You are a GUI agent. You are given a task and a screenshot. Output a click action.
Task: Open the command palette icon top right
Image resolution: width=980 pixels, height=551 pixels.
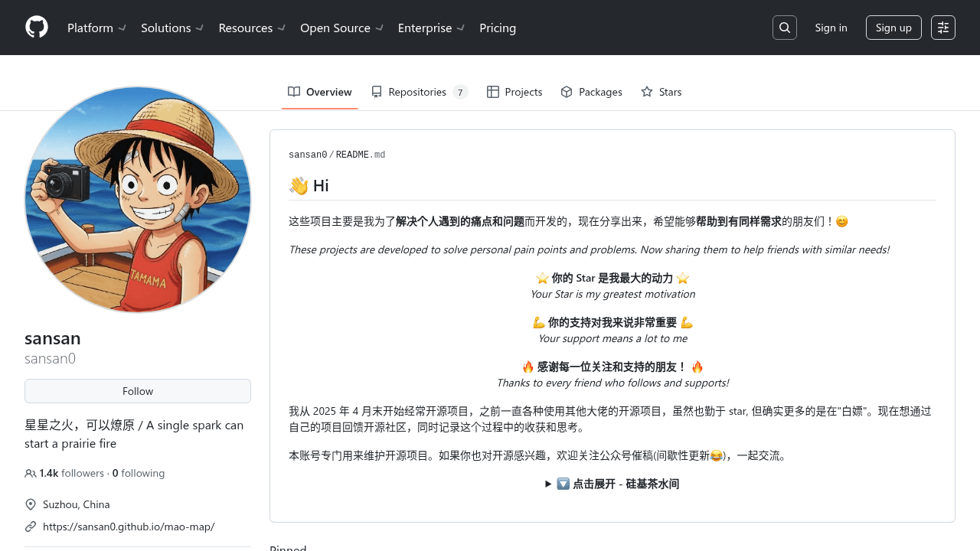pyautogui.click(x=942, y=28)
